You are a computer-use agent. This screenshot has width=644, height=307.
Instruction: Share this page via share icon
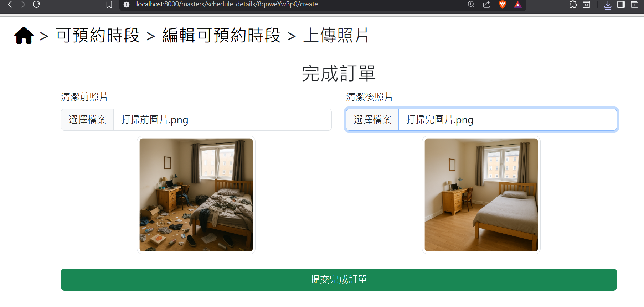486,5
